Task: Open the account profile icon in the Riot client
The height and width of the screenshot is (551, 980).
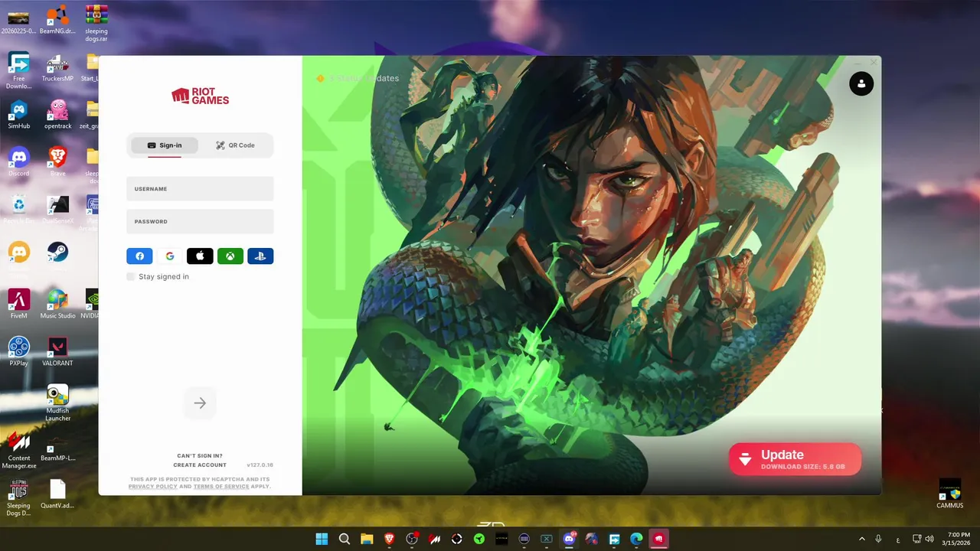Action: click(x=861, y=83)
